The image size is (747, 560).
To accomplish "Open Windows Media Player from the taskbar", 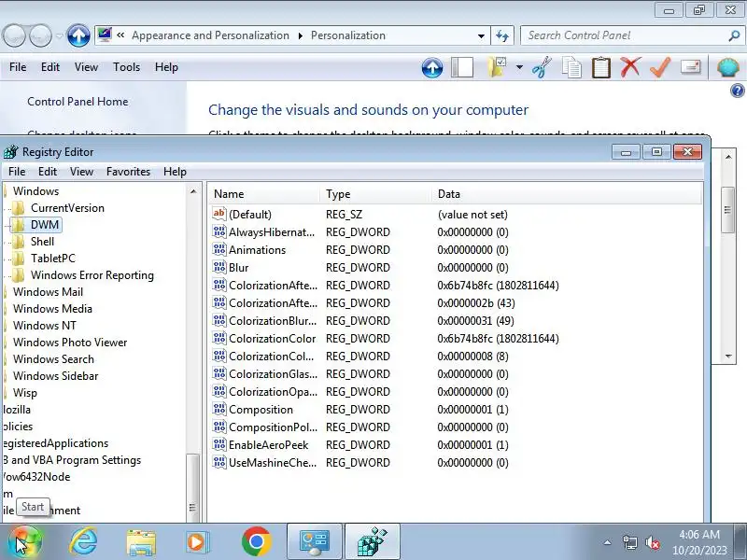I will point(197,542).
